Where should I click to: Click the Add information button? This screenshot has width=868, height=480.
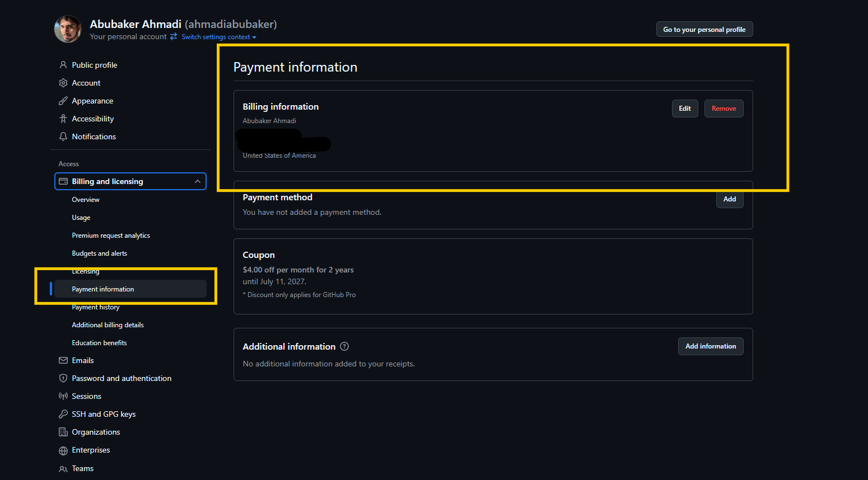(x=710, y=346)
